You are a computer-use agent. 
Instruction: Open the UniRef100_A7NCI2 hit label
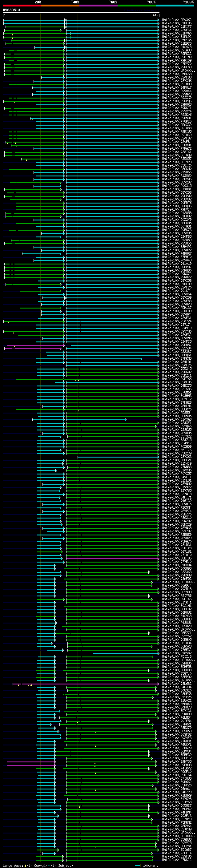click(x=176, y=860)
